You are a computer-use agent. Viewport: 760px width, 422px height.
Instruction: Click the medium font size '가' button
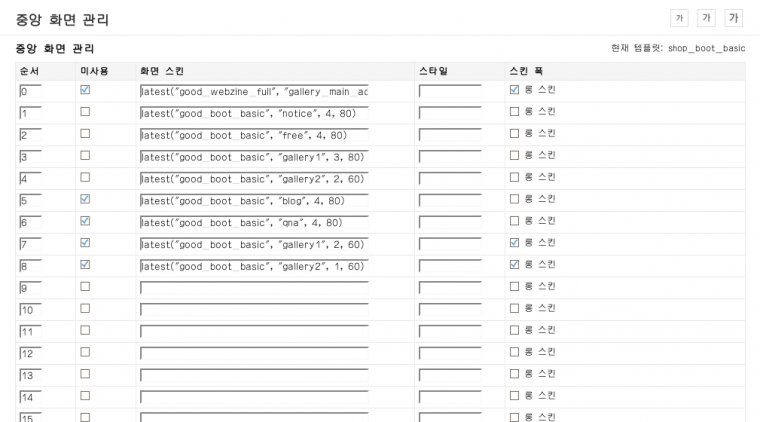point(706,18)
